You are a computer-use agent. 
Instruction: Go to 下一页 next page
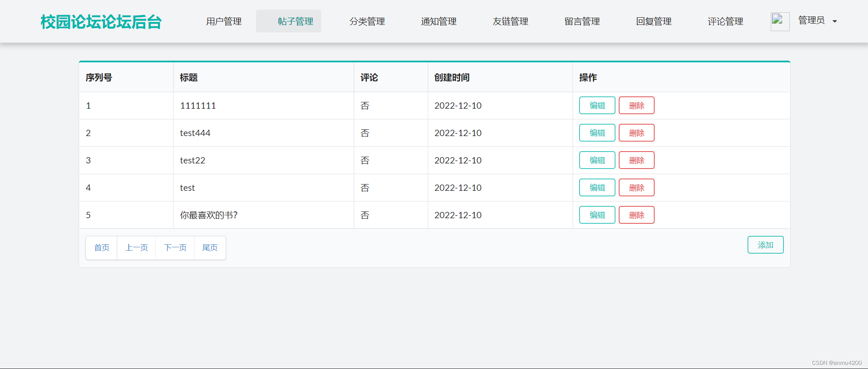(175, 248)
